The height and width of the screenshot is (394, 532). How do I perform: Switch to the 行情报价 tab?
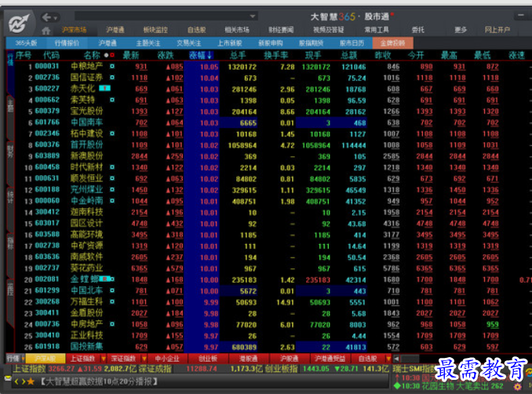click(67, 43)
